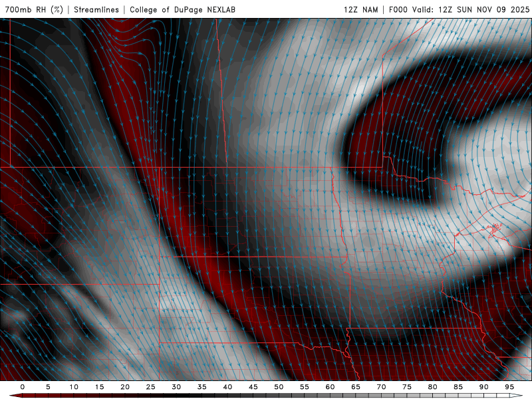Click legend value "5" on the scale
The height and width of the screenshot is (399, 532).
(48, 387)
